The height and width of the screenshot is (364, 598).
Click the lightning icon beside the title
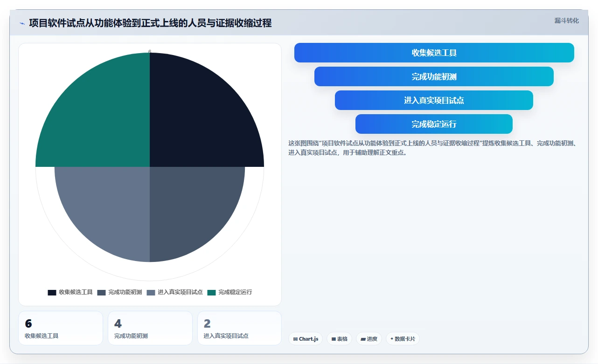tap(22, 23)
